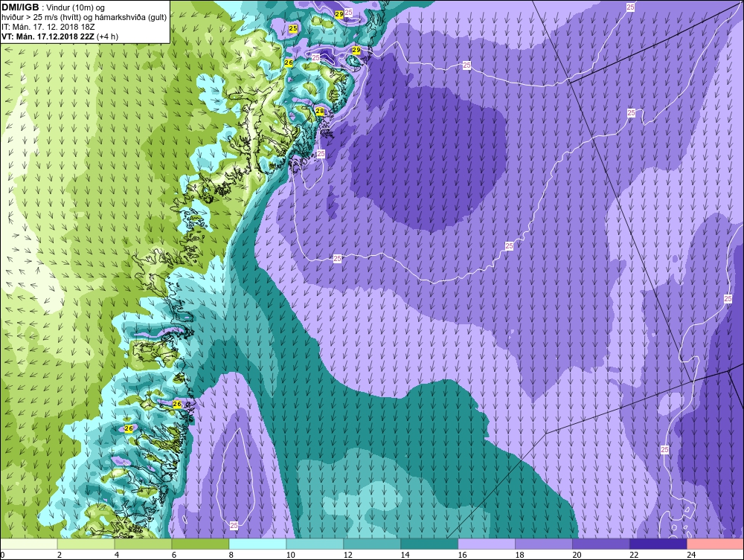Image resolution: width=744 pixels, height=560 pixels.
Task: Click legend scale value "4"
Action: pyautogui.click(x=117, y=555)
